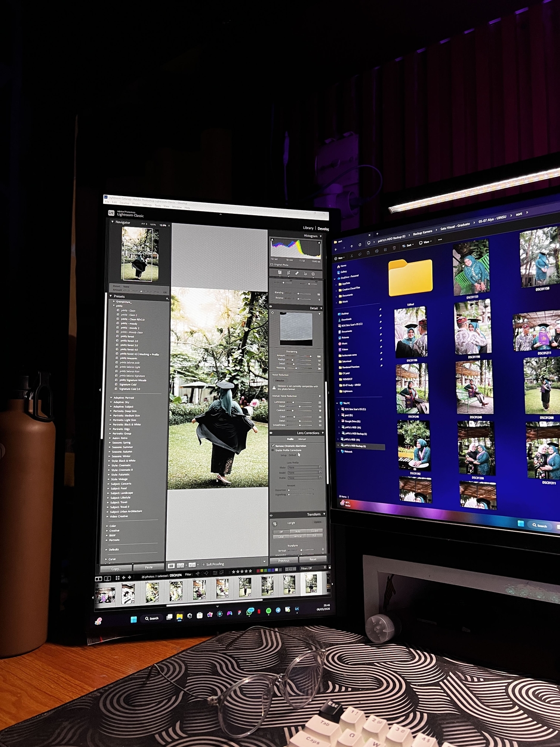The image size is (560, 747).
Task: Click the Copy... button
Action: point(116,569)
